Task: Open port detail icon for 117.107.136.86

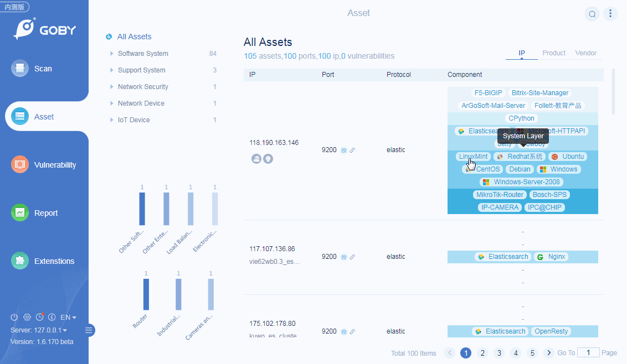Action: 344,257
